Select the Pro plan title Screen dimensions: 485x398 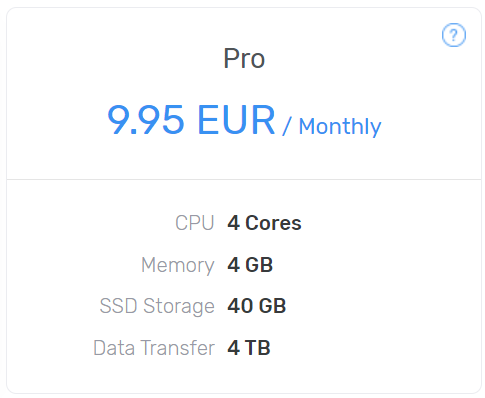[x=244, y=59]
